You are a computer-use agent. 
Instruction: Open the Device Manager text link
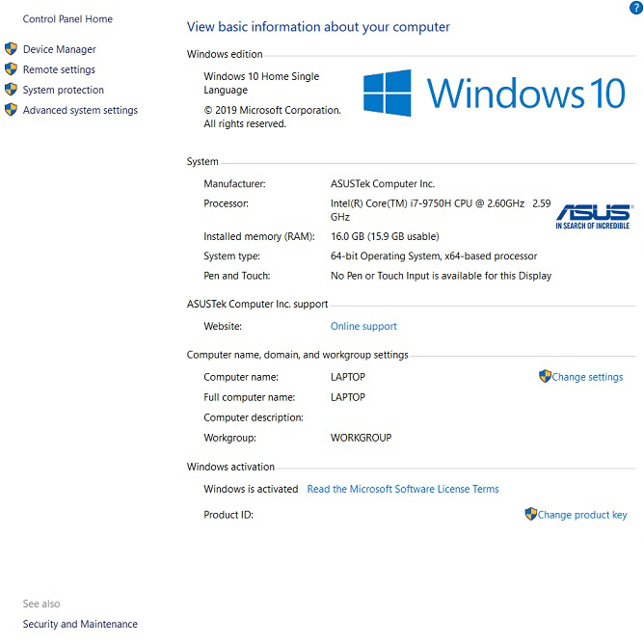pos(60,49)
